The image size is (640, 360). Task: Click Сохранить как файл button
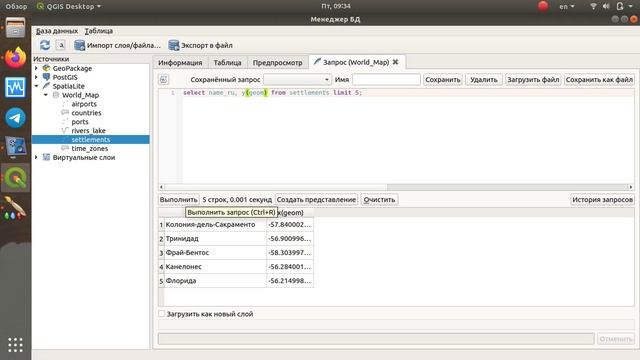pyautogui.click(x=599, y=80)
